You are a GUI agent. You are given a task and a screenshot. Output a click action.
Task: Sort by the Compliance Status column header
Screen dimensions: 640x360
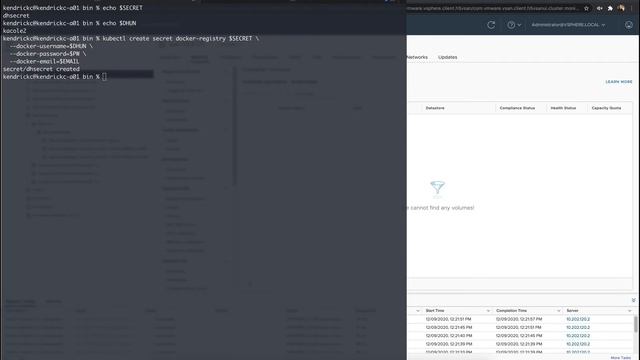click(x=517, y=108)
